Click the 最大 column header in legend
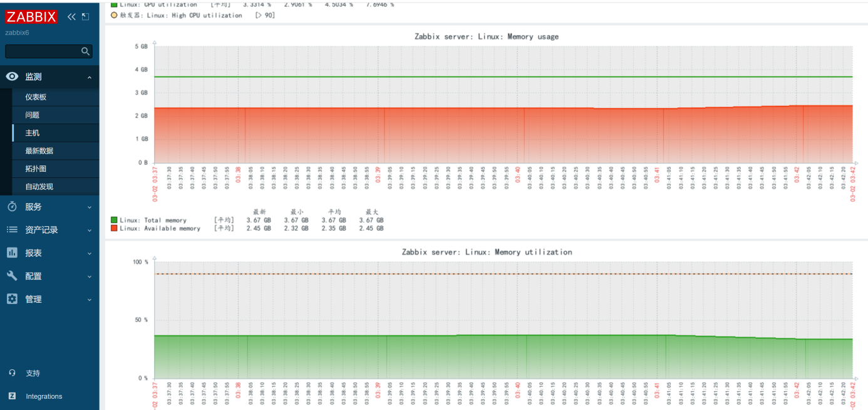The image size is (868, 410). tap(371, 212)
